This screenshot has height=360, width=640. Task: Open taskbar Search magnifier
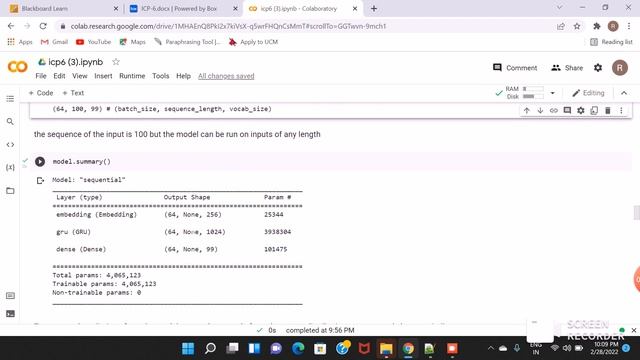pyautogui.click(x=210, y=349)
